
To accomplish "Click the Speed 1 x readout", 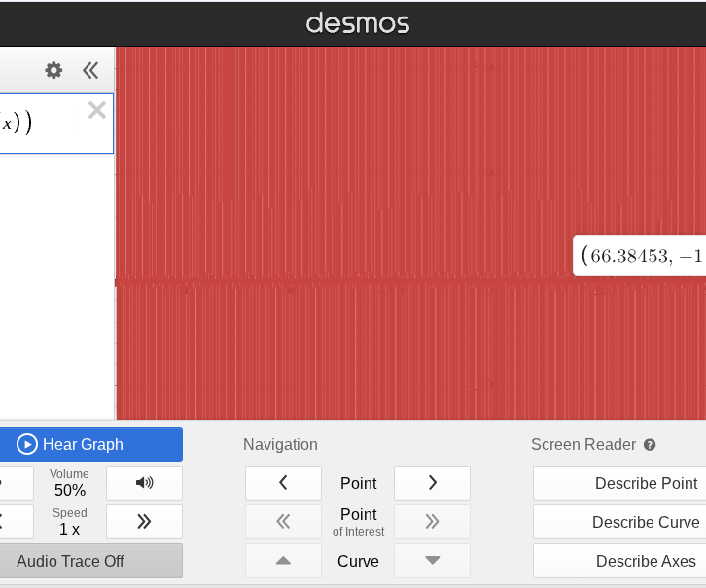I will tap(69, 522).
